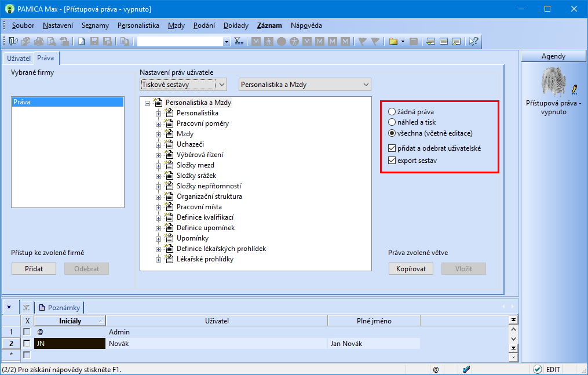Click the Odebrat button
Image resolution: width=588 pixels, height=375 pixels.
[87, 268]
